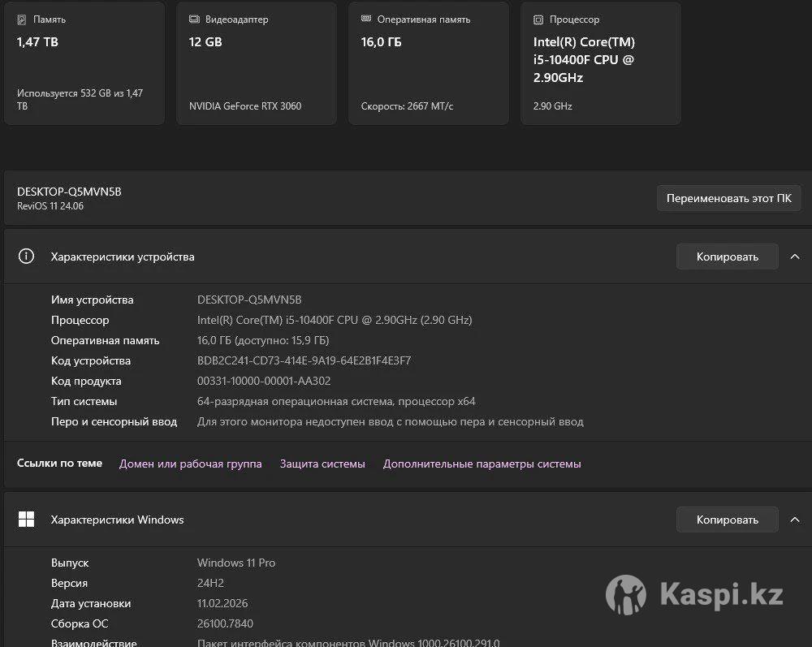Click the CPU icon on Процессор card
The width and height of the screenshot is (812, 647).
(x=538, y=19)
